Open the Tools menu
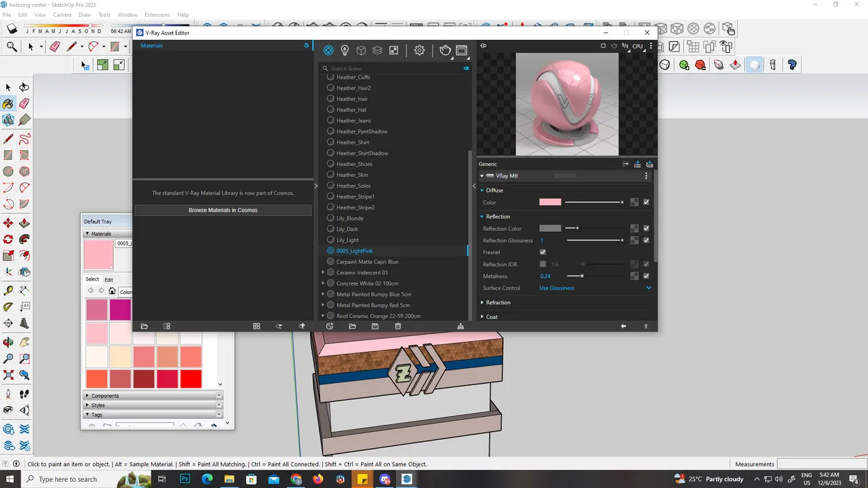Image resolution: width=868 pixels, height=488 pixels. [x=104, y=14]
